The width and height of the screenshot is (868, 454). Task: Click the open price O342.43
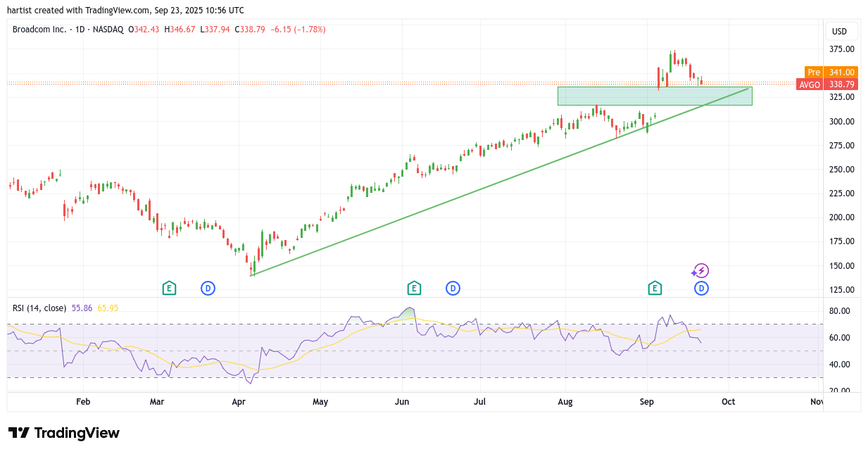pyautogui.click(x=144, y=30)
